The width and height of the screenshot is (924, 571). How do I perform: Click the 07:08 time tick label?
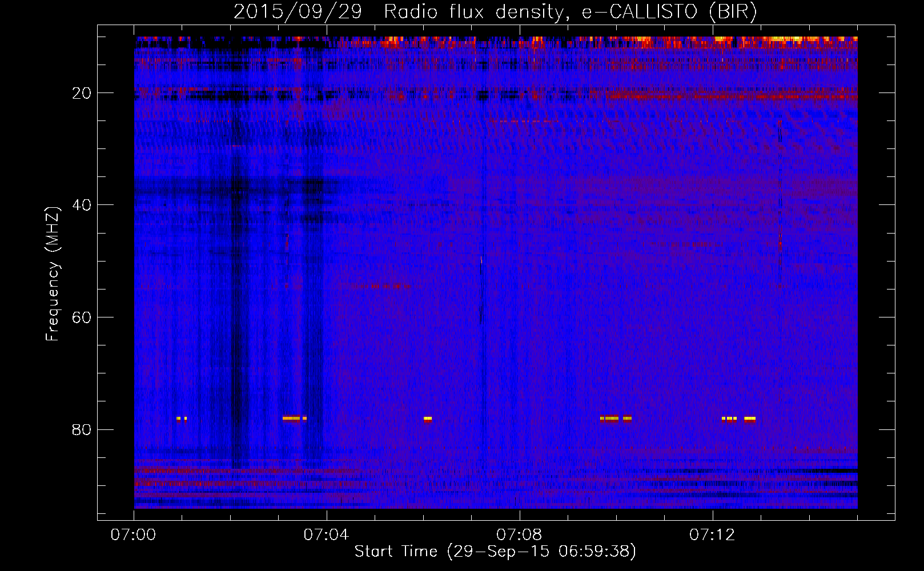coord(519,535)
